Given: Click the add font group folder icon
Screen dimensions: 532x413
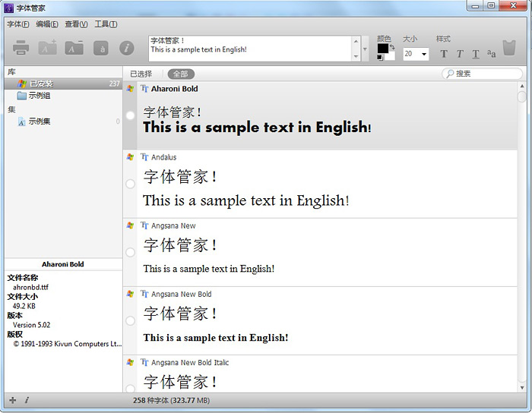Looking at the screenshot, I should pyautogui.click(x=47, y=49).
